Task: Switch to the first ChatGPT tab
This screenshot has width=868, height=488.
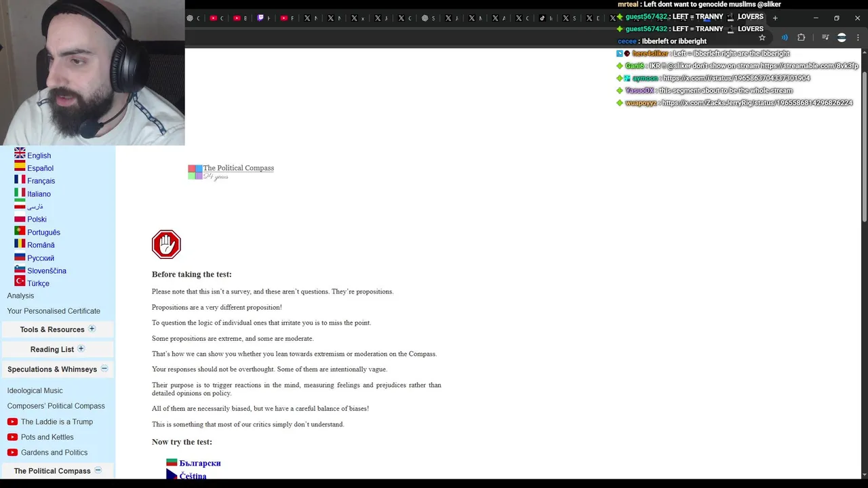Action: point(193,18)
